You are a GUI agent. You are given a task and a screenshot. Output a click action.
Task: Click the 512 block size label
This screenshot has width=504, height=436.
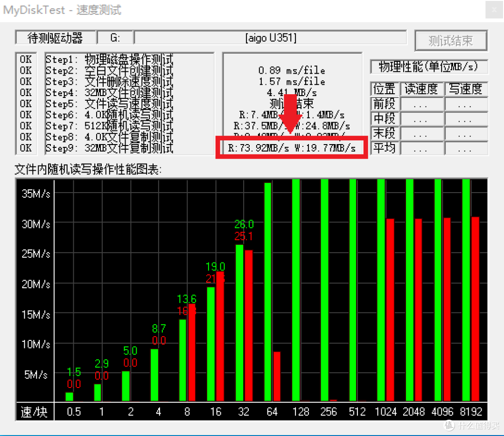pos(357,412)
